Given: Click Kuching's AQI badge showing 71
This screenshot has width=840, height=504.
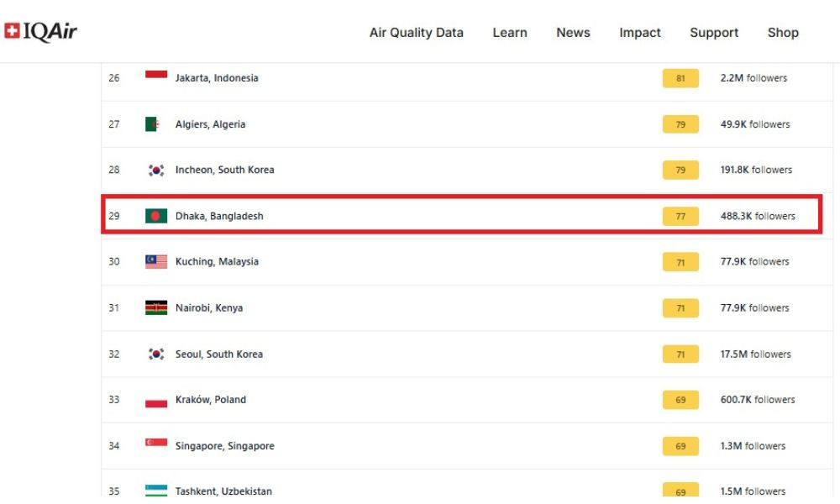Looking at the screenshot, I should pos(680,262).
